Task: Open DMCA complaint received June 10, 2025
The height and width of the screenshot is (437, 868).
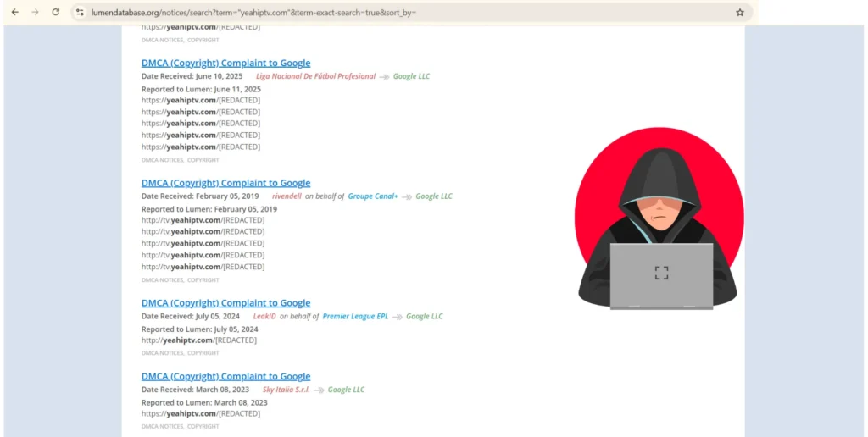Action: pyautogui.click(x=225, y=63)
